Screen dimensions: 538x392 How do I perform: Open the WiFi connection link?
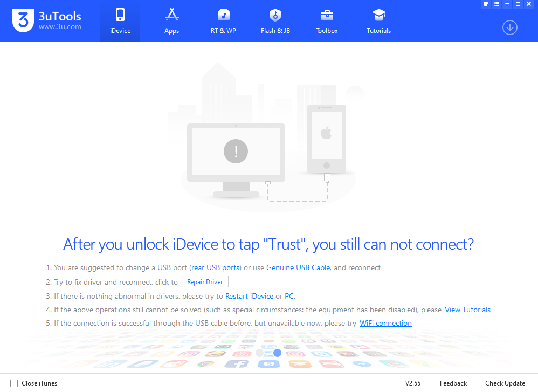tap(385, 323)
